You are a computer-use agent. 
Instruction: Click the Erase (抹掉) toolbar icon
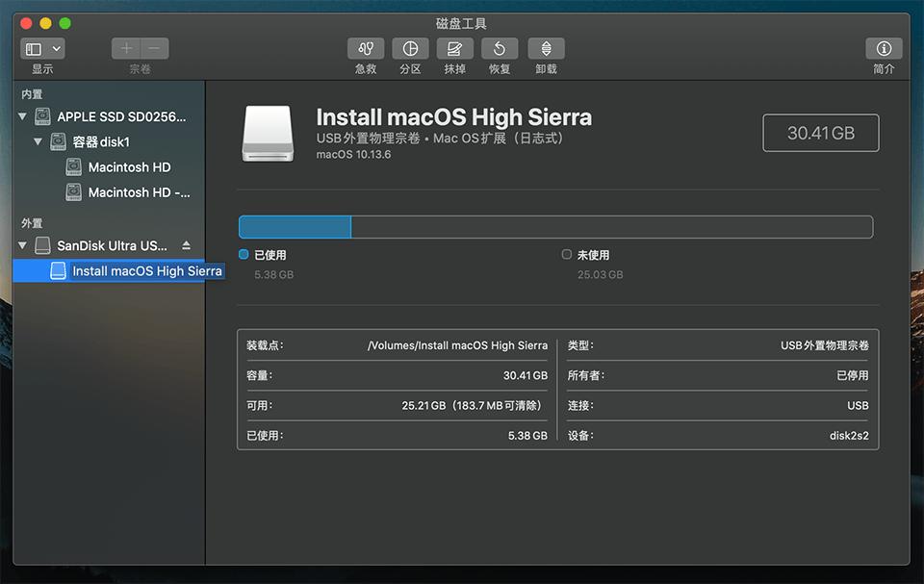[x=454, y=48]
